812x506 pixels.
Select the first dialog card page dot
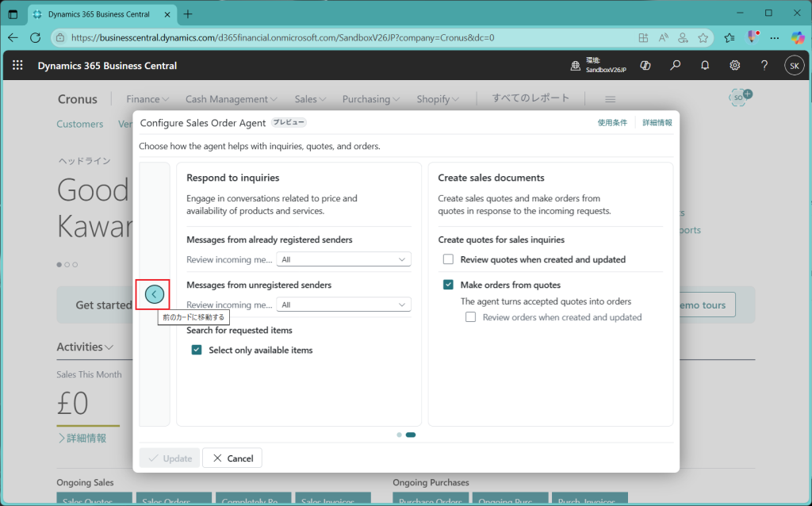pyautogui.click(x=400, y=435)
